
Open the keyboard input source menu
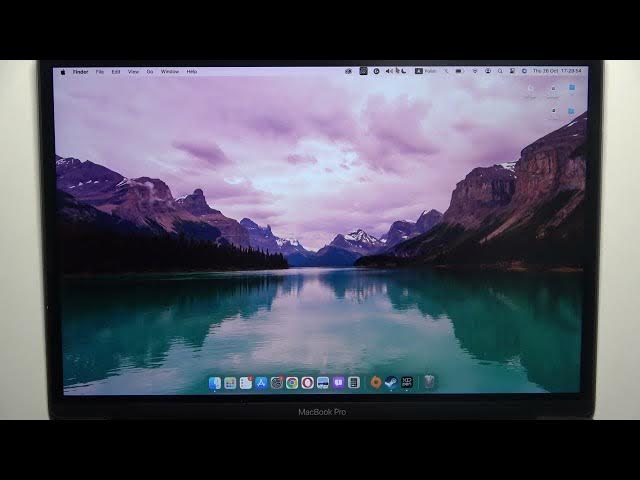pos(425,71)
